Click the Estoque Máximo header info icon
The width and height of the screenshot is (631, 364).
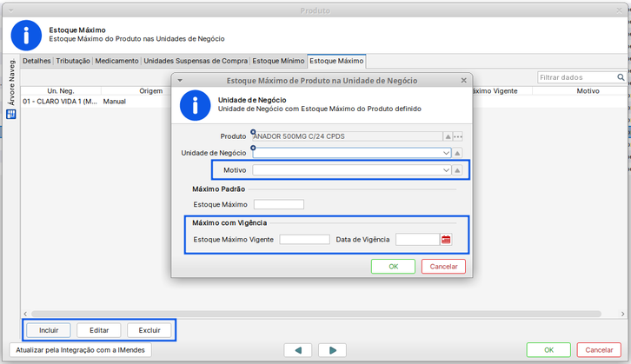pos(26,36)
